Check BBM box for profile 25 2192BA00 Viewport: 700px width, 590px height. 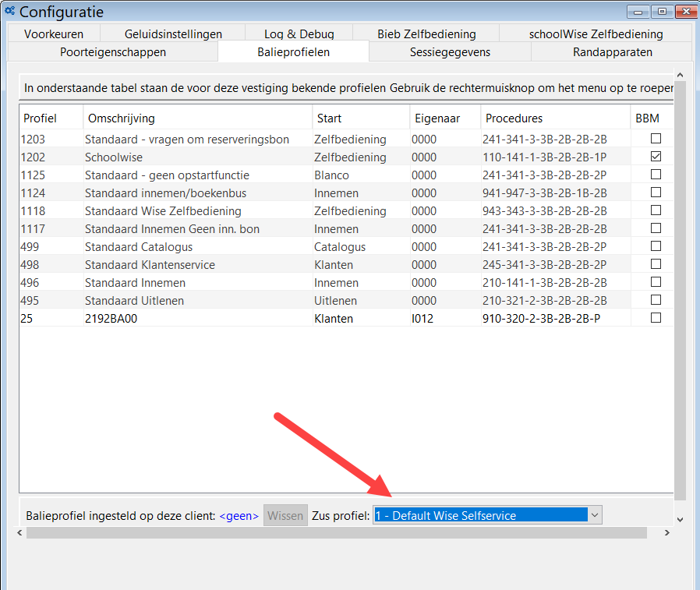pyautogui.click(x=656, y=318)
